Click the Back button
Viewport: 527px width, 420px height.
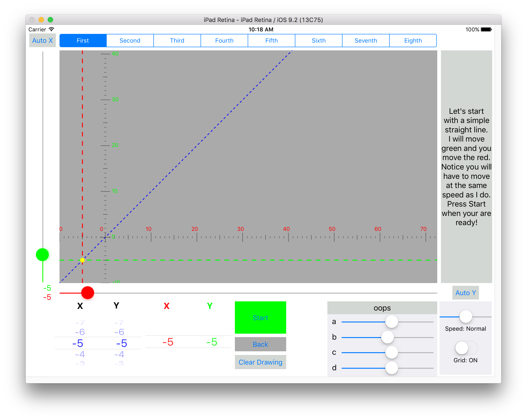pyautogui.click(x=260, y=344)
